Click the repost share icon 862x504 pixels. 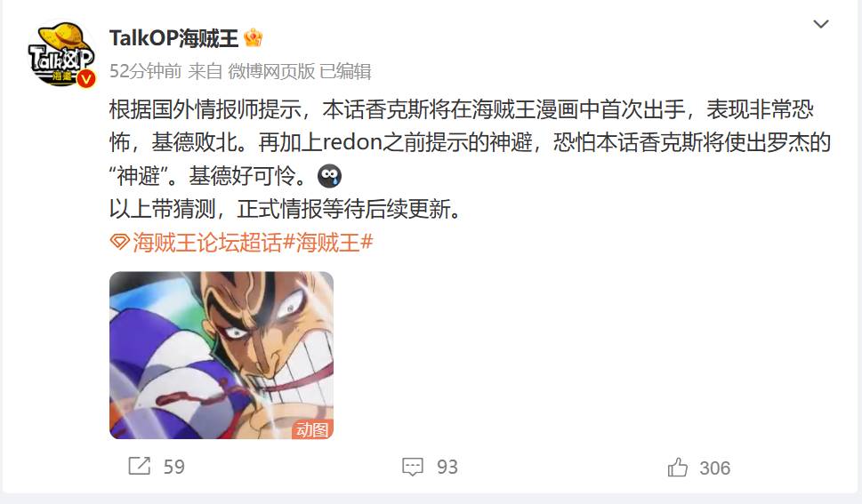click(x=139, y=466)
